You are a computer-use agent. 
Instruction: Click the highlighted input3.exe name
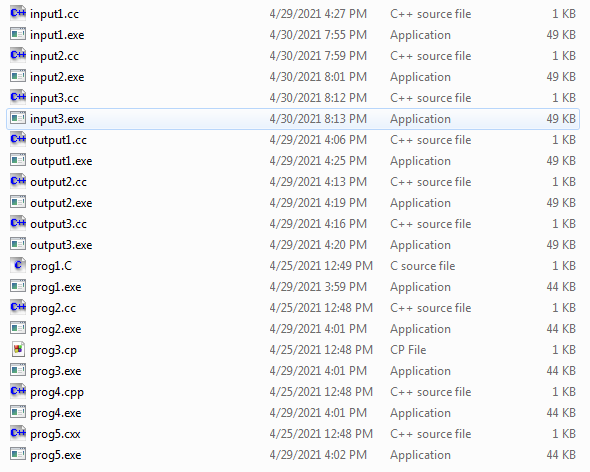tap(57, 119)
